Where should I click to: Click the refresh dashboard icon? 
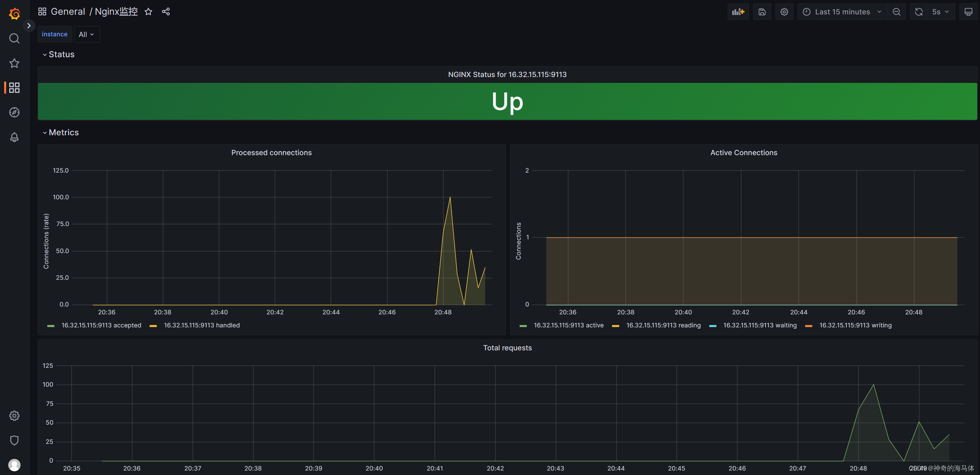tap(918, 12)
